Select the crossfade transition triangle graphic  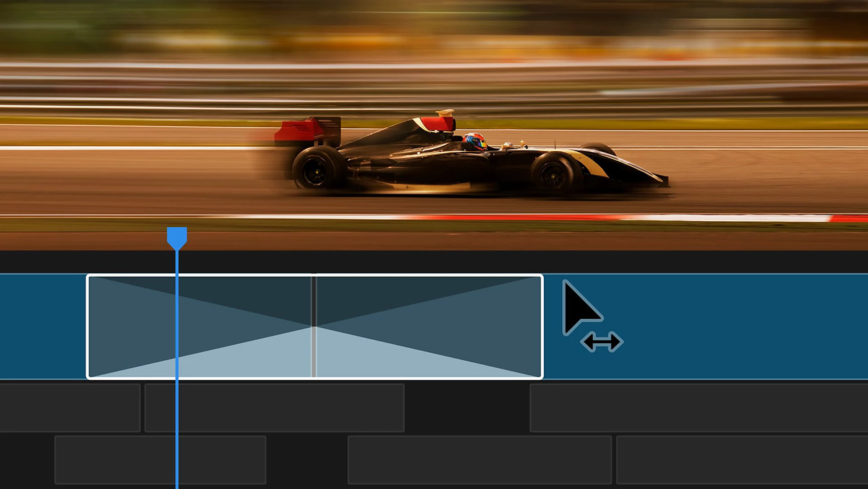(314, 326)
